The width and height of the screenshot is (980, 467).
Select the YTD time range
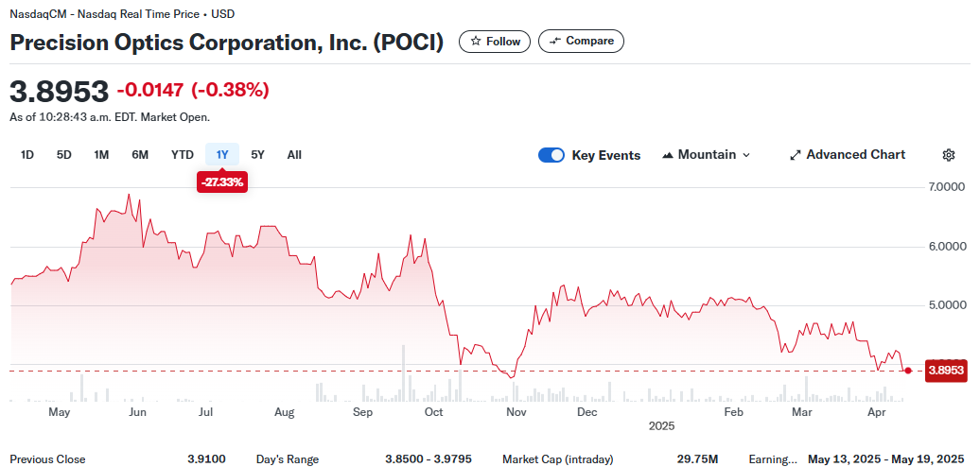tap(183, 155)
